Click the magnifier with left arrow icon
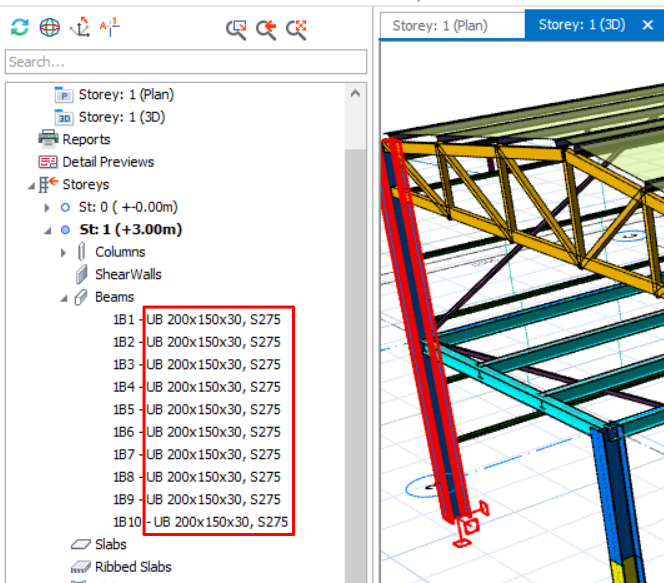 pos(266,29)
